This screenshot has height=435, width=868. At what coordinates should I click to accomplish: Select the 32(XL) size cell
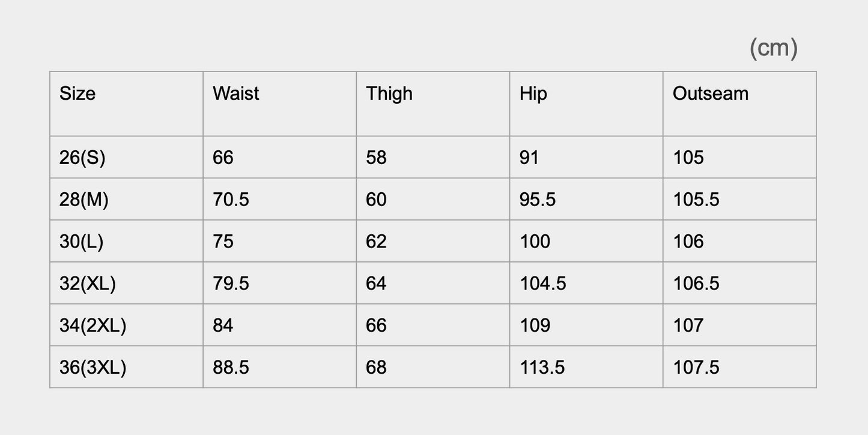tap(88, 283)
